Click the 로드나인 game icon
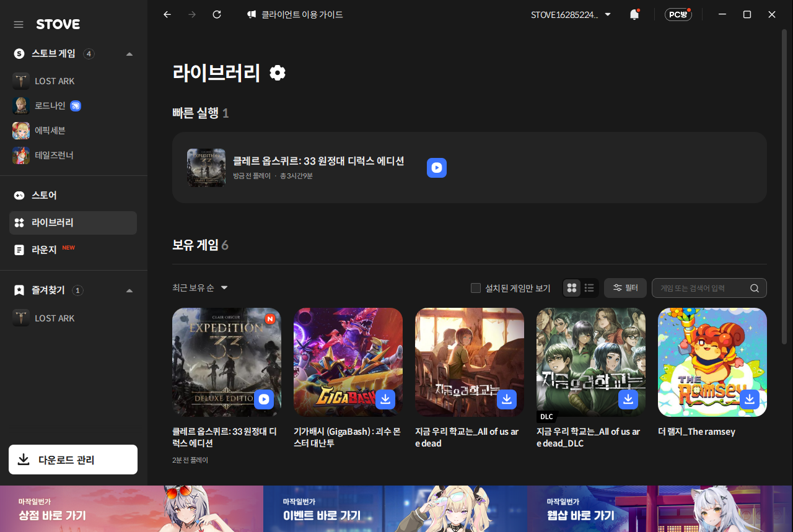The width and height of the screenshot is (793, 532). pos(21,106)
